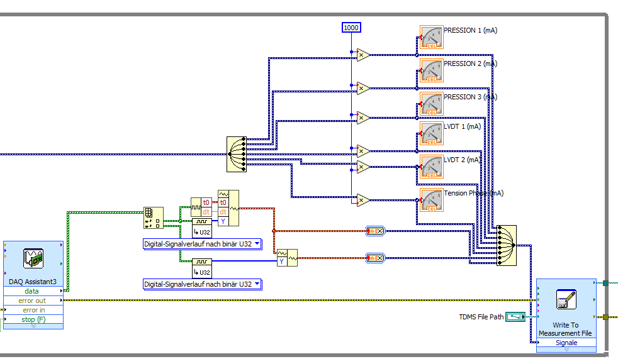Select the Tension Phase (mA) gauge indicator
618x364 pixels.
(431, 201)
